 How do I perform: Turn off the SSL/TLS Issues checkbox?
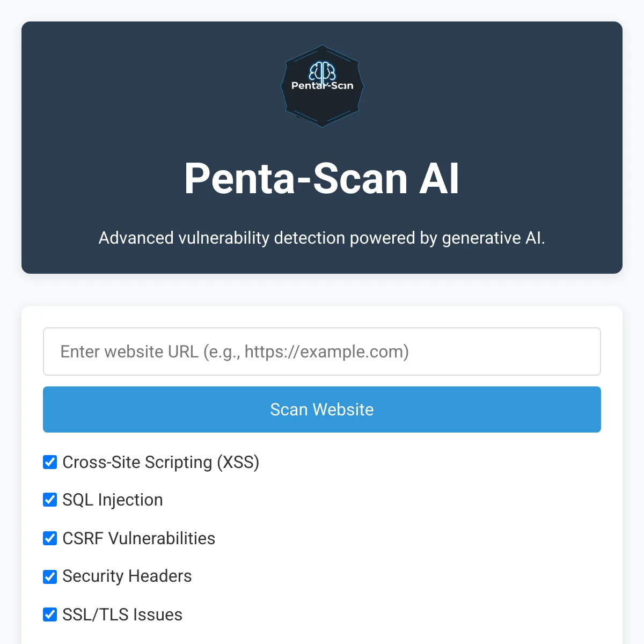pyautogui.click(x=50, y=614)
